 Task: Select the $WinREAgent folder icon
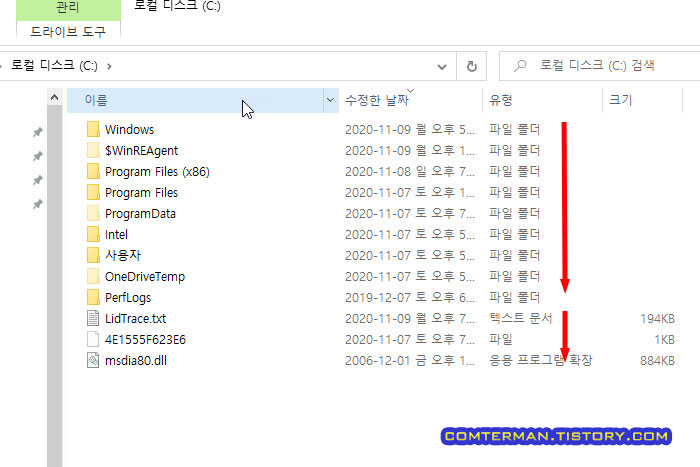pos(93,150)
